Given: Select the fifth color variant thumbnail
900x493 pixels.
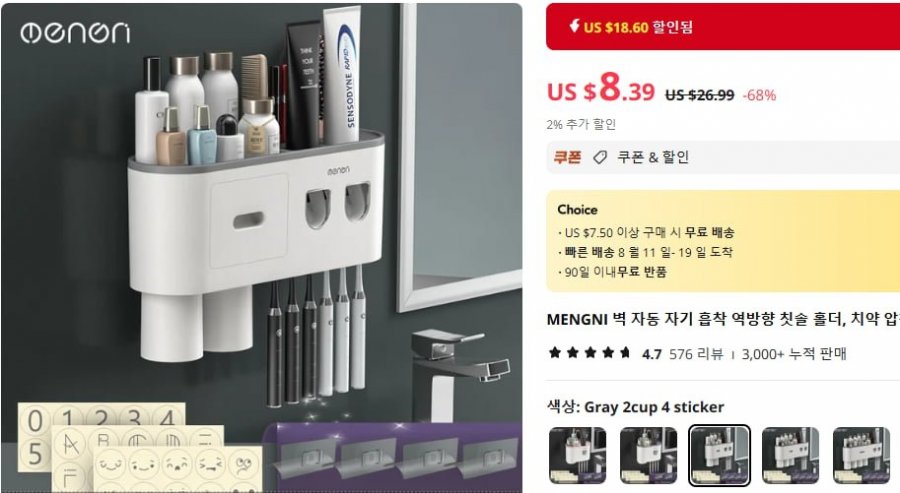Looking at the screenshot, I should click(862, 456).
